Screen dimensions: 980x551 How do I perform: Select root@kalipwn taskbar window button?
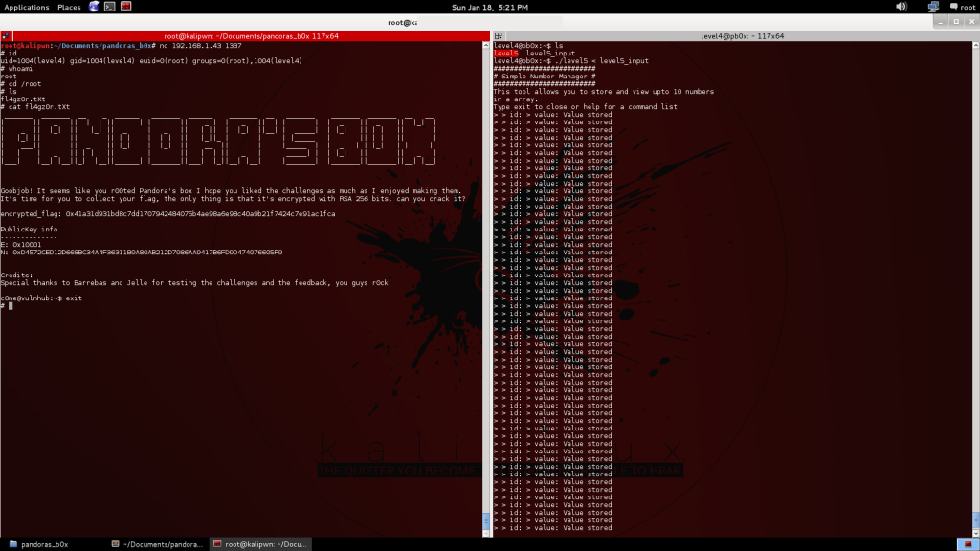258,543
